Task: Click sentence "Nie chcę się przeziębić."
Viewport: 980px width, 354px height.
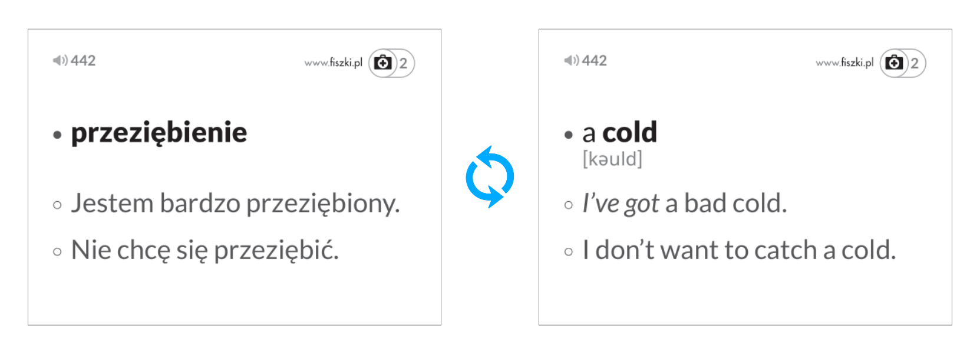Action: pos(204,250)
